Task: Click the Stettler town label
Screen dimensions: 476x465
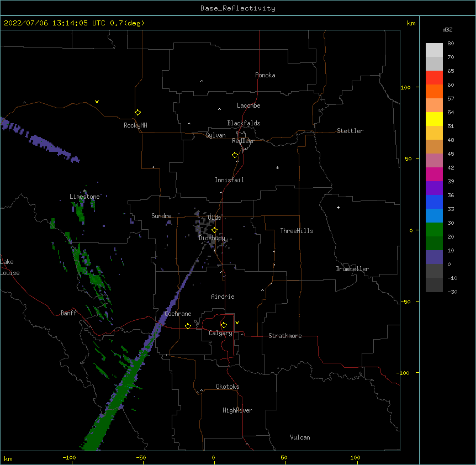Action: 350,131
